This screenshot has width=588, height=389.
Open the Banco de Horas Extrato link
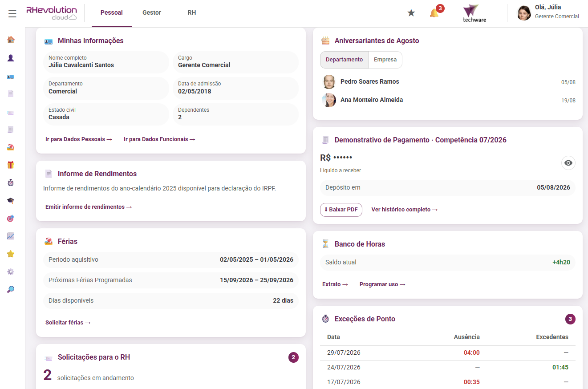pyautogui.click(x=335, y=284)
